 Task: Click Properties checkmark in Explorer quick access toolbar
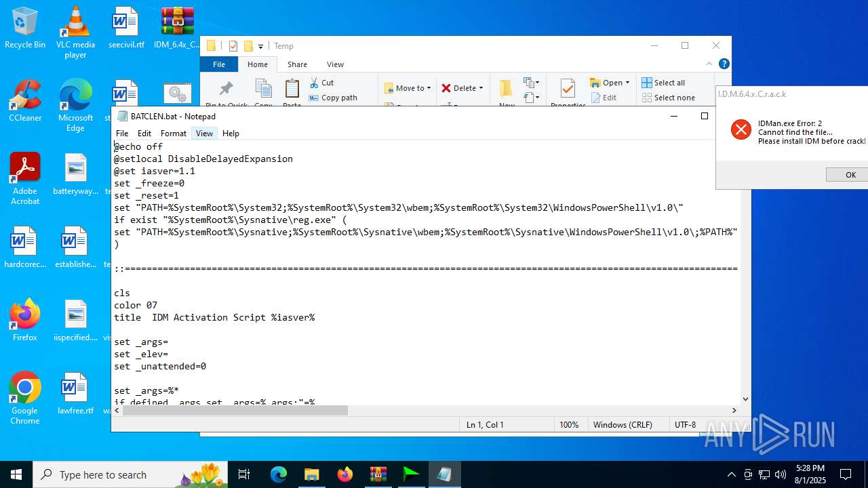(233, 46)
